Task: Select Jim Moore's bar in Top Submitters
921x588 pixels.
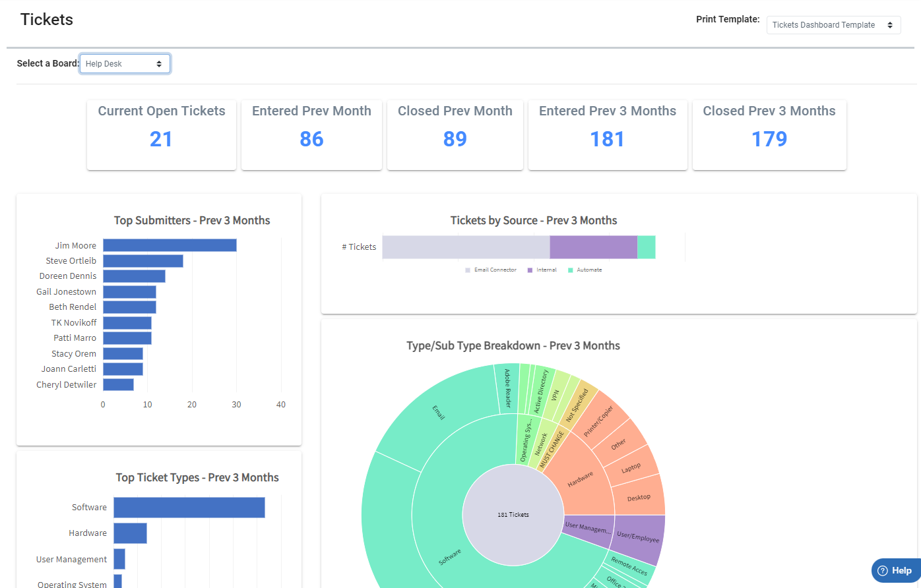Action: pos(170,245)
